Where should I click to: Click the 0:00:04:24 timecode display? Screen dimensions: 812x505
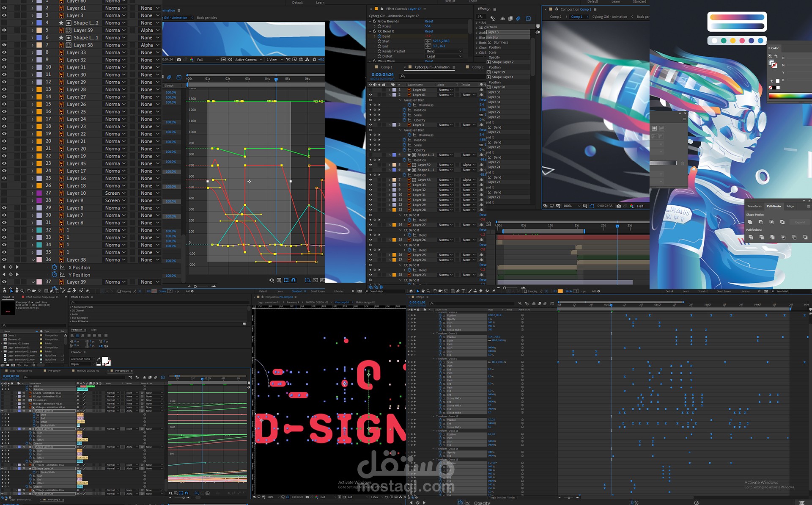point(382,75)
